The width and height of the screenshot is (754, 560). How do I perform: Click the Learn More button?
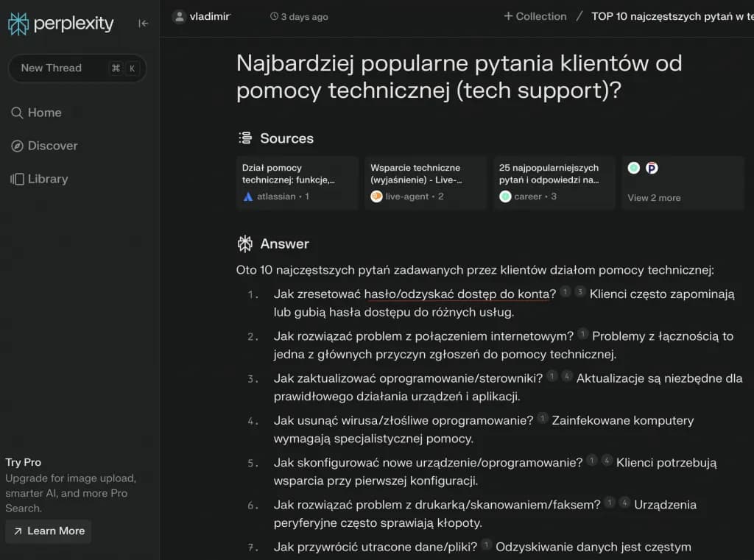tap(48, 531)
